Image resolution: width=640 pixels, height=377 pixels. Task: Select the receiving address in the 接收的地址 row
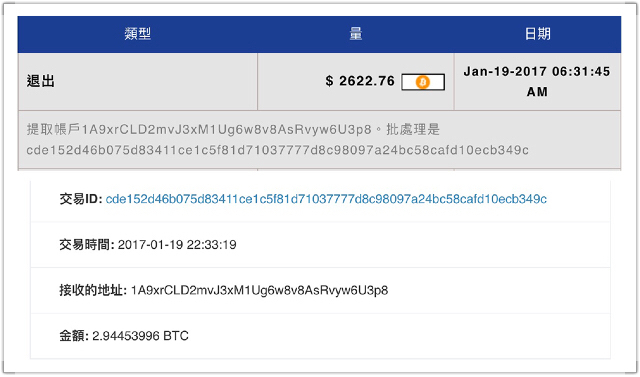coord(260,291)
